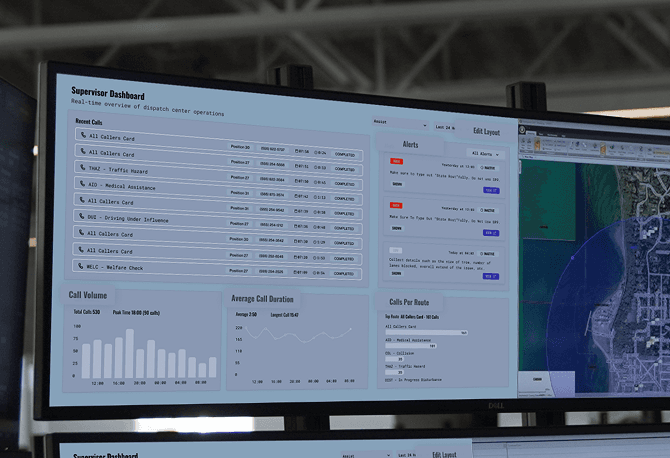Screen dimensions: 670x458
Task: Click the calendar time icon in the WELC - Welfare Check row
Action: click(x=296, y=272)
